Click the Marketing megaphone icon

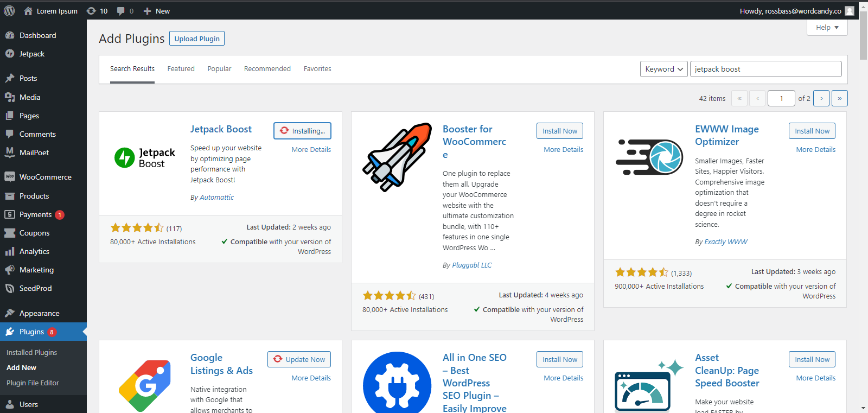pyautogui.click(x=10, y=270)
